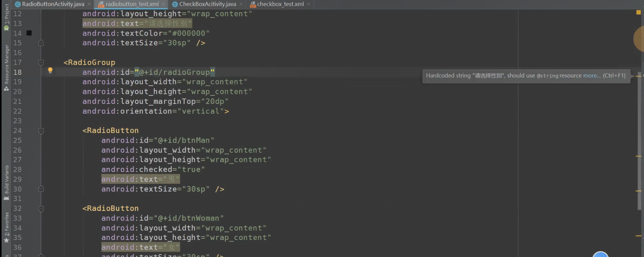Open the Project tool window
644x257 pixels.
[x=7, y=18]
